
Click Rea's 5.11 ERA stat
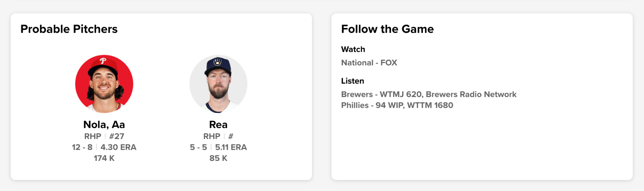tap(231, 147)
